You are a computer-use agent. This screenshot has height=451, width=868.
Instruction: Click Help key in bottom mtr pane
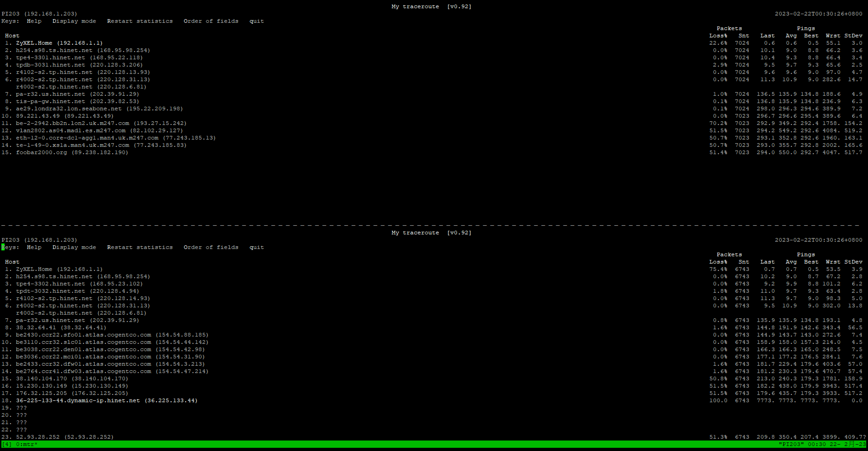34,247
